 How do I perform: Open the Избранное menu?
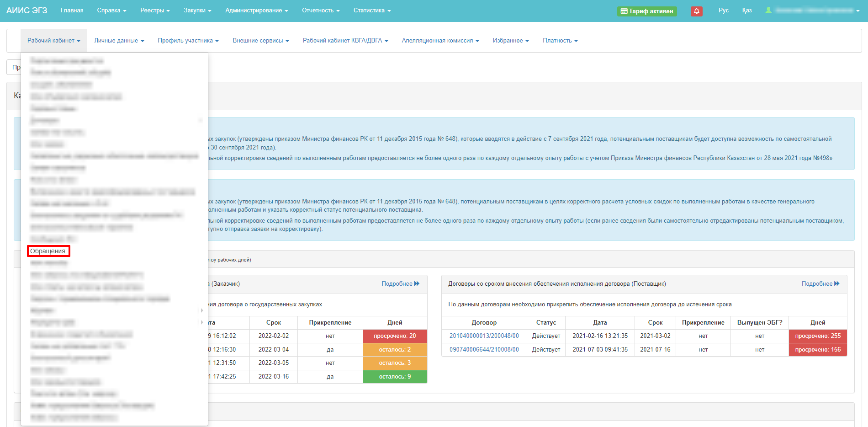click(x=511, y=41)
